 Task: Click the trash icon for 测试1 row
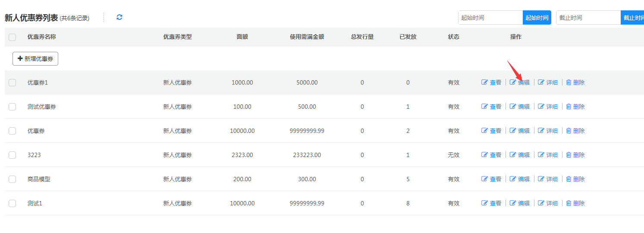coord(569,203)
